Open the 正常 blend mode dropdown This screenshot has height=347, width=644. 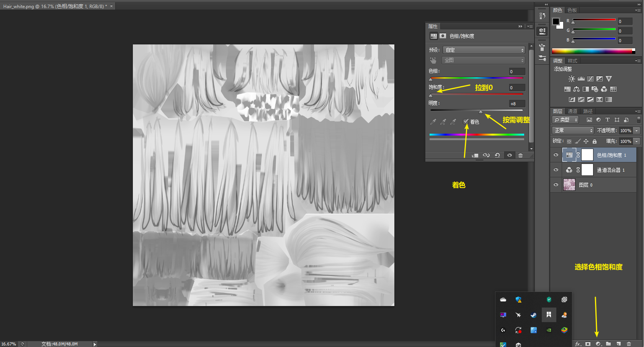pos(573,131)
